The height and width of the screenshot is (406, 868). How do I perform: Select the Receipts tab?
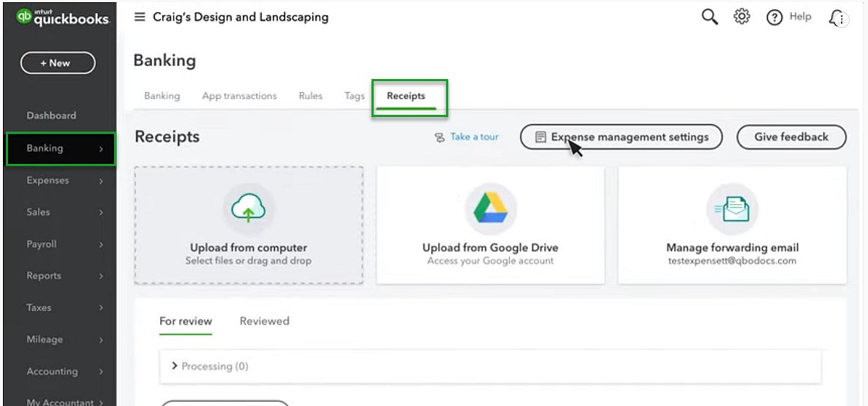[x=407, y=96]
